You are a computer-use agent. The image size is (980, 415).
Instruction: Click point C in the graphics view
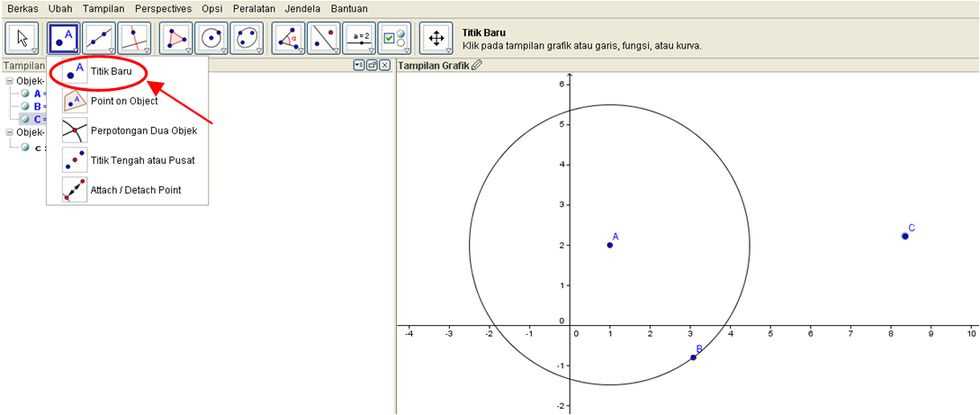point(905,236)
